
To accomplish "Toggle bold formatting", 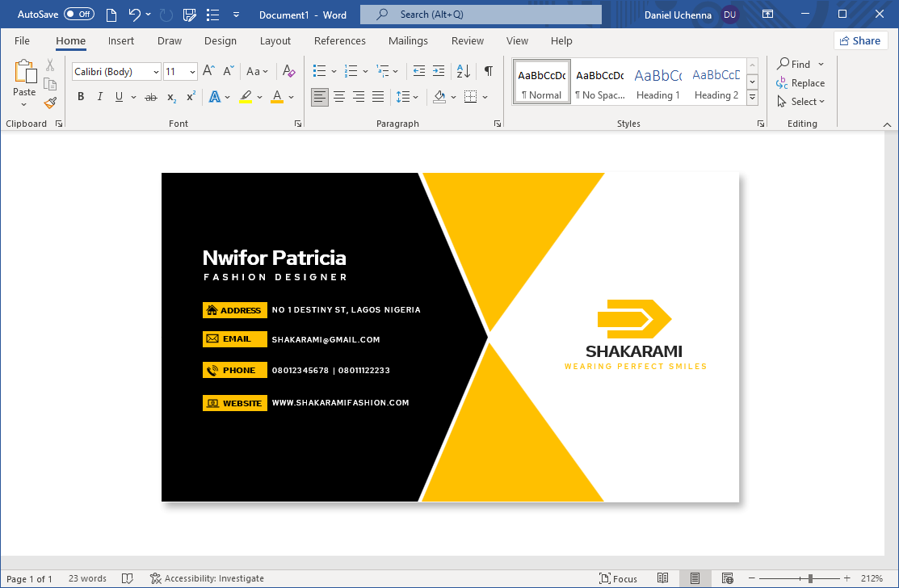I will (x=81, y=97).
